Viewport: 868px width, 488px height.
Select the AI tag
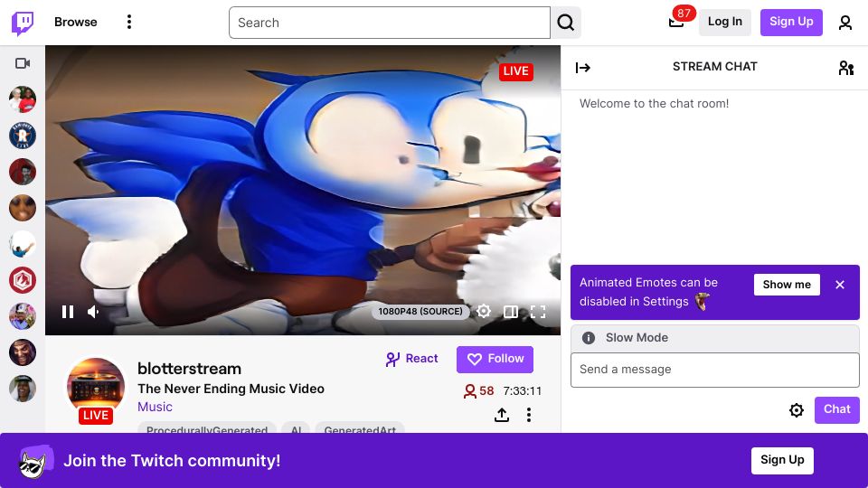click(297, 428)
